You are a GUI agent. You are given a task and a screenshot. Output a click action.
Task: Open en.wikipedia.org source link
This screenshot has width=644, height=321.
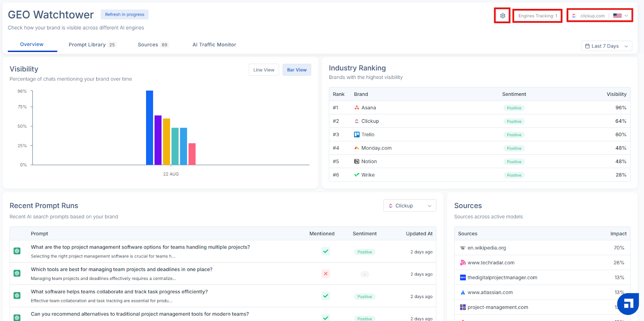pyautogui.click(x=487, y=248)
